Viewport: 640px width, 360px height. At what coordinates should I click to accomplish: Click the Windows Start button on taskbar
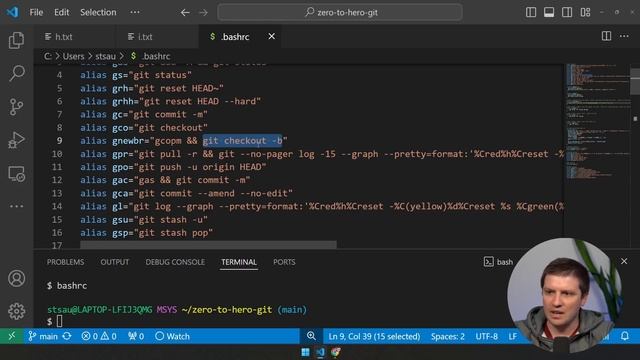(305, 352)
